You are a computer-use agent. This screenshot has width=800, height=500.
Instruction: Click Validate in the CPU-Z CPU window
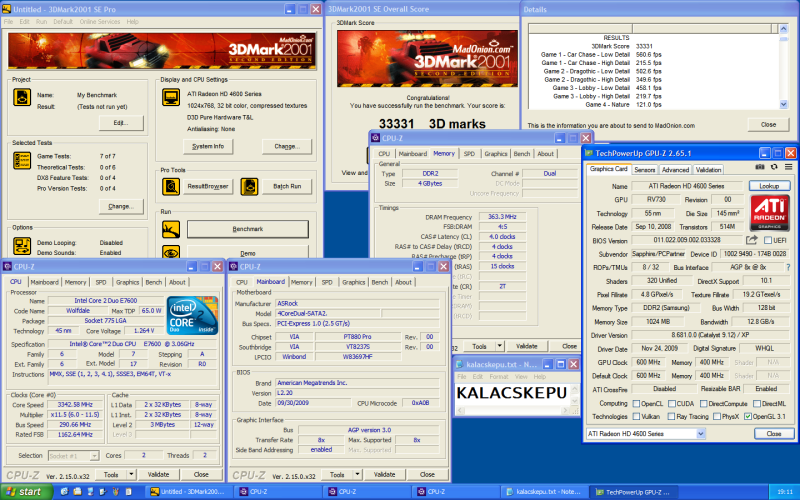[x=158, y=474]
